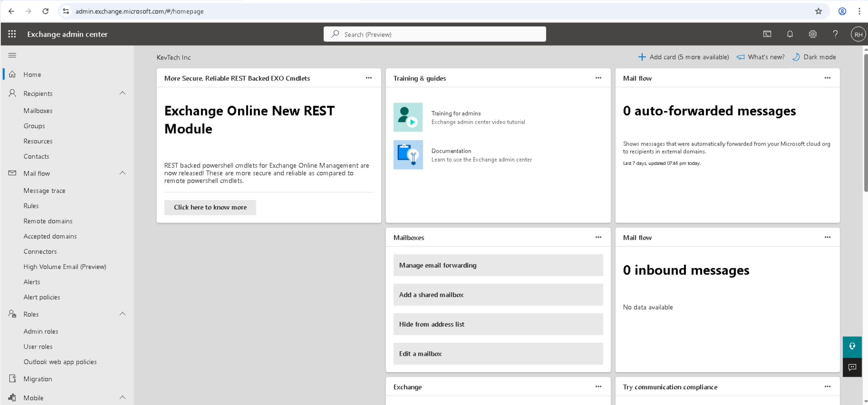Click the 'Click here to know more' button
The image size is (868, 405).
(210, 207)
